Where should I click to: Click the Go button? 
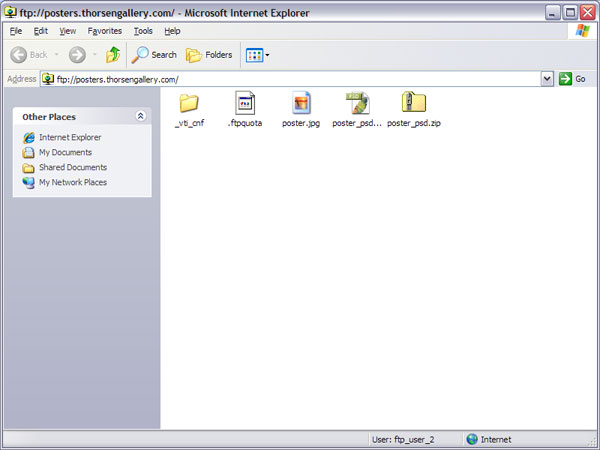point(573,79)
